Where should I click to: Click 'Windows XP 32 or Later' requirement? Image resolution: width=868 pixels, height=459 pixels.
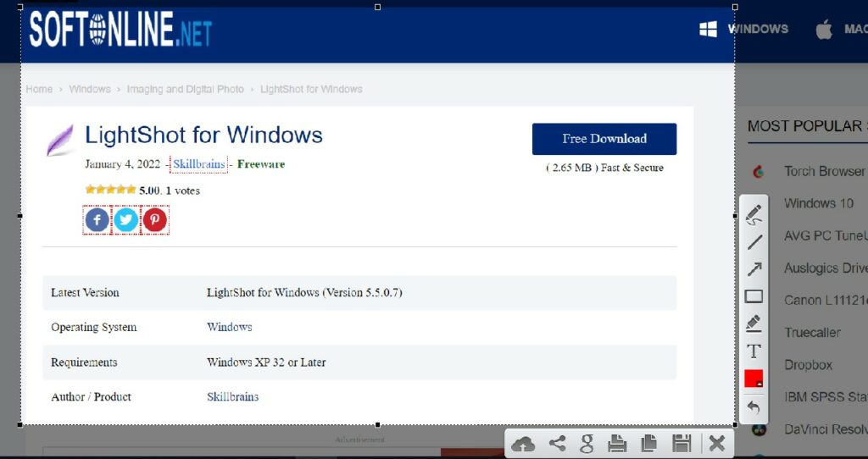[266, 362]
